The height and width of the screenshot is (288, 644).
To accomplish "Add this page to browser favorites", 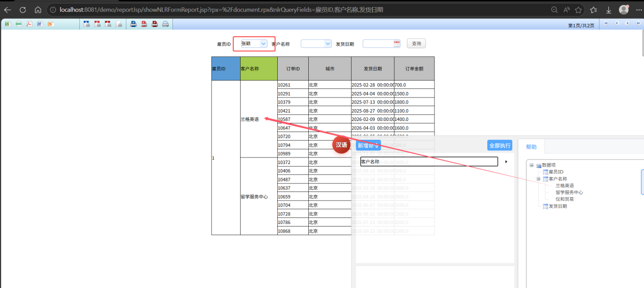I will point(578,10).
